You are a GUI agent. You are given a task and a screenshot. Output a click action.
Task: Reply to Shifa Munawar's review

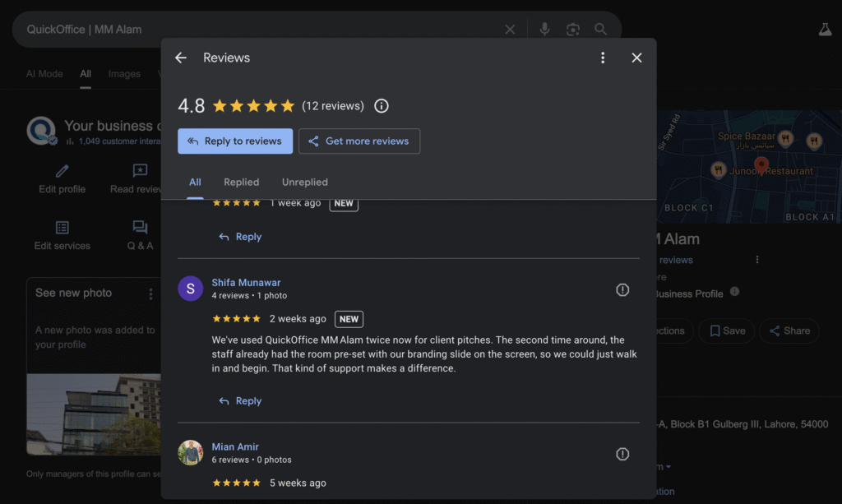[x=239, y=400]
